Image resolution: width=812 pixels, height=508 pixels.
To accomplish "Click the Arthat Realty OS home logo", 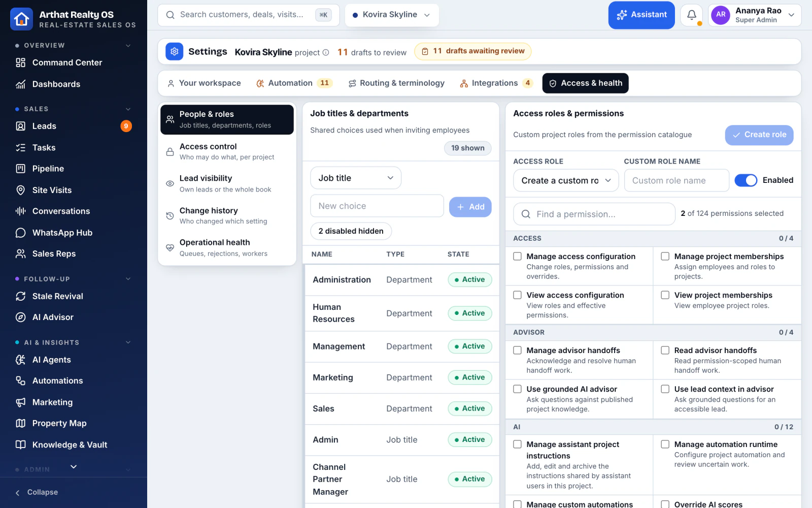I will coord(21,19).
